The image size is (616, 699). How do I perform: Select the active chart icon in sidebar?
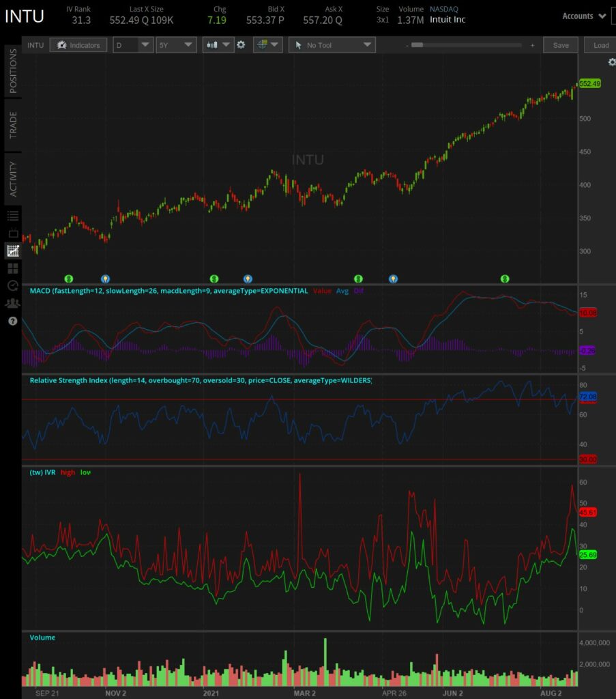coord(13,251)
